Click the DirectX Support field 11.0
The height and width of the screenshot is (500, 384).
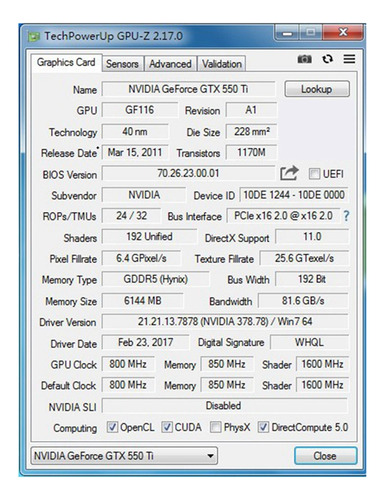pyautogui.click(x=312, y=237)
